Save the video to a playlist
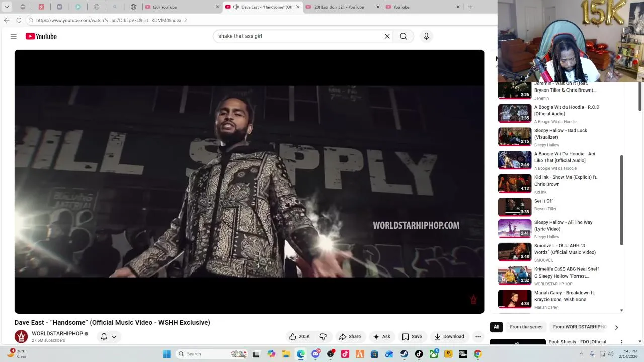The image size is (644, 362). pos(412,337)
